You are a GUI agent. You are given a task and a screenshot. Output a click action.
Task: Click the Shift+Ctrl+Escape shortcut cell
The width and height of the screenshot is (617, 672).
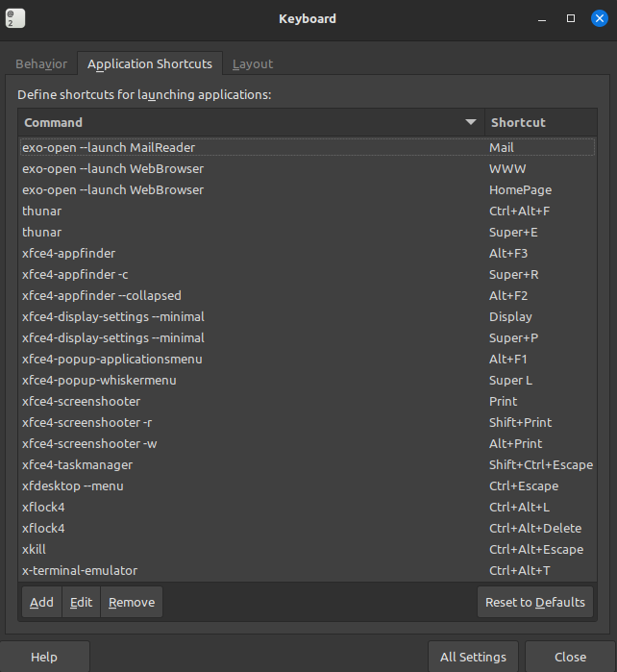(541, 464)
